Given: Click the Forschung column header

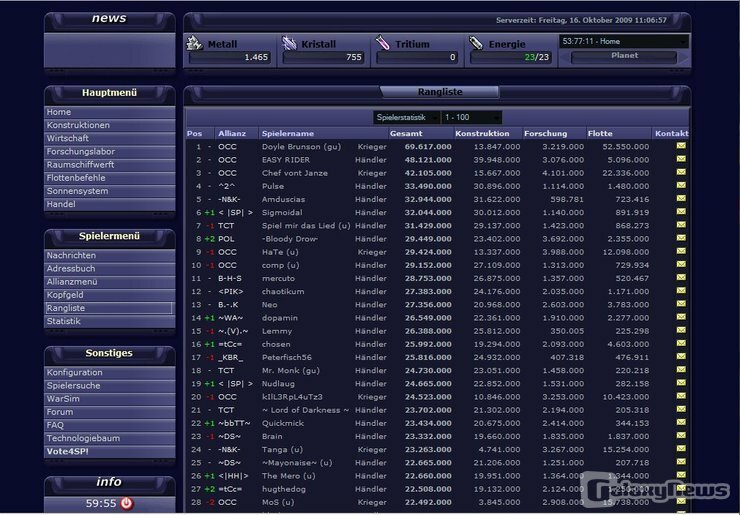Looking at the screenshot, I should coord(546,134).
